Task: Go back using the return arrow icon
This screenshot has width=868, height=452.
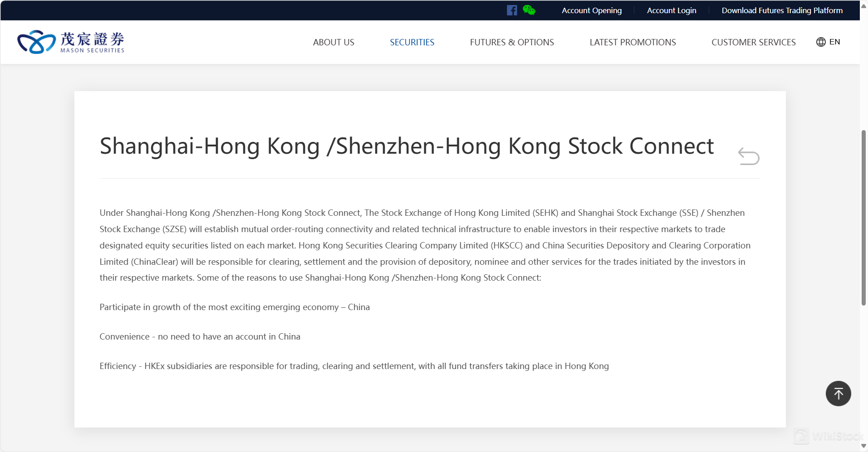Action: 749,156
